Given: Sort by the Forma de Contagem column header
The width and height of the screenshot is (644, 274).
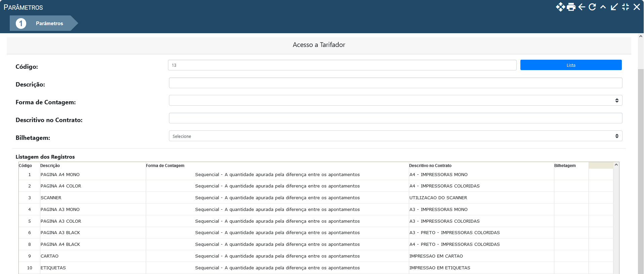Looking at the screenshot, I should 165,166.
